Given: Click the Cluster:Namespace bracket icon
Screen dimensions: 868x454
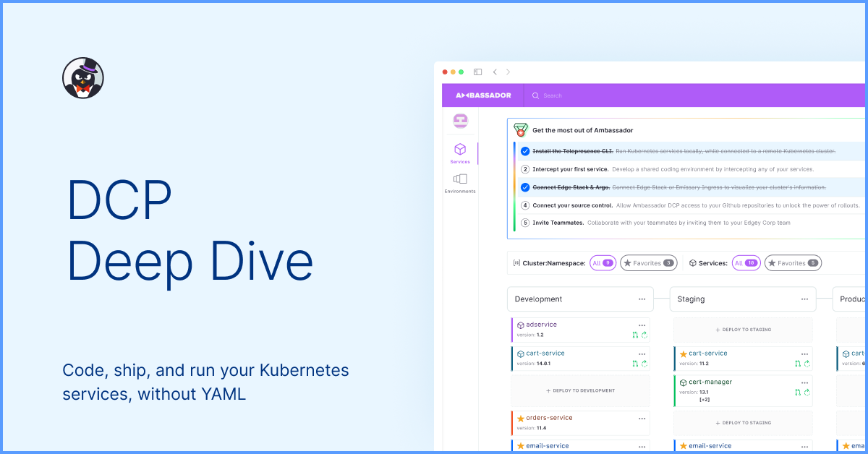Looking at the screenshot, I should (516, 263).
